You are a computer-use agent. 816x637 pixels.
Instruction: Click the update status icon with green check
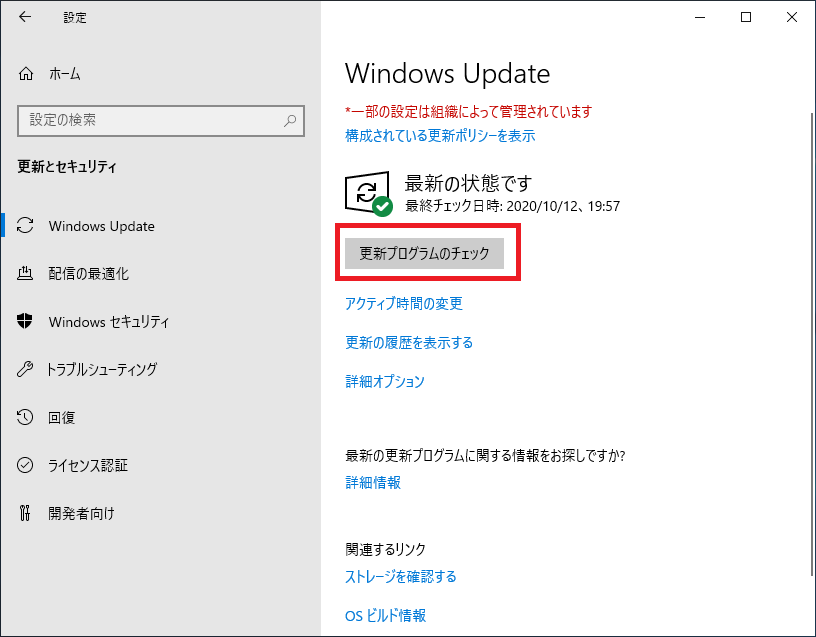[368, 193]
